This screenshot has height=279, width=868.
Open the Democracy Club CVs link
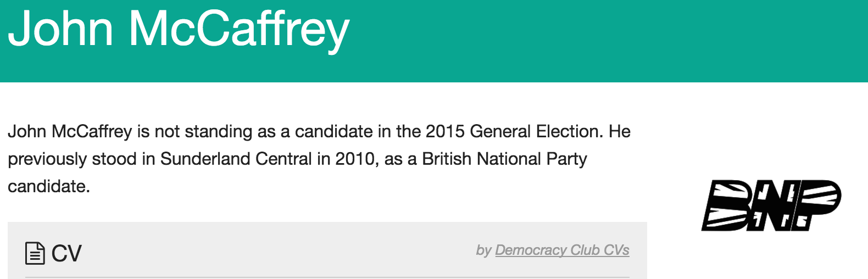[562, 250]
